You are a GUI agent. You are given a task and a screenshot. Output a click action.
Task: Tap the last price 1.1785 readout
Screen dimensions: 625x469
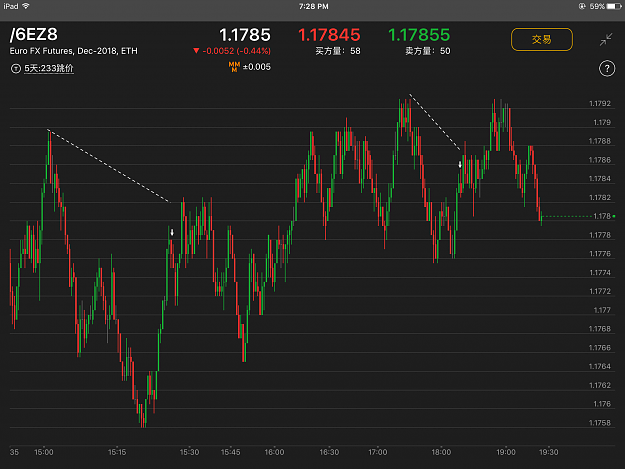[x=245, y=35]
